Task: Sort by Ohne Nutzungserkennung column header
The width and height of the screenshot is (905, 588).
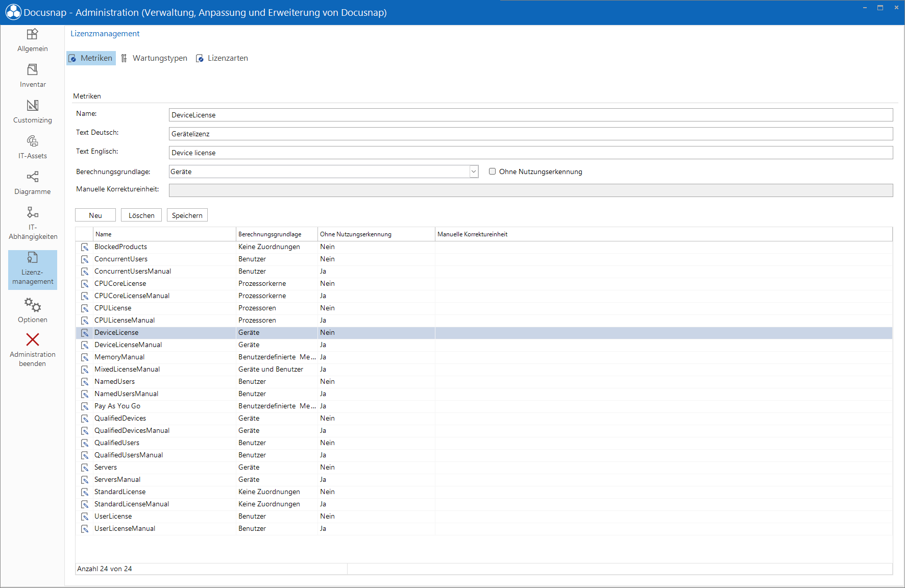Action: click(376, 234)
